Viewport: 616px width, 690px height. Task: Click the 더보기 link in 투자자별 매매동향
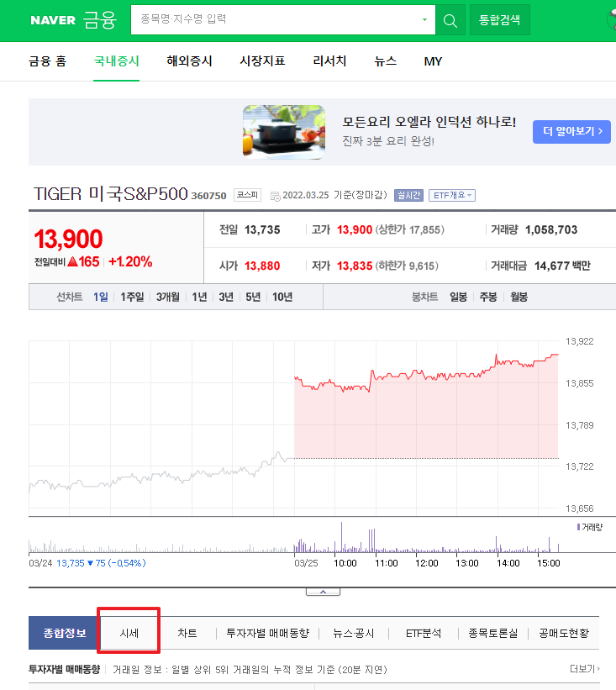tap(585, 669)
